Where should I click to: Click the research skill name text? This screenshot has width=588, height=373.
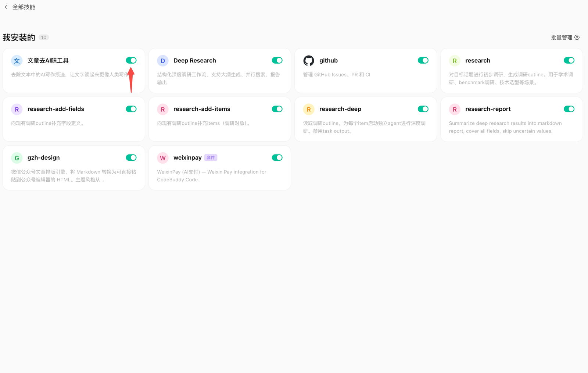click(478, 61)
